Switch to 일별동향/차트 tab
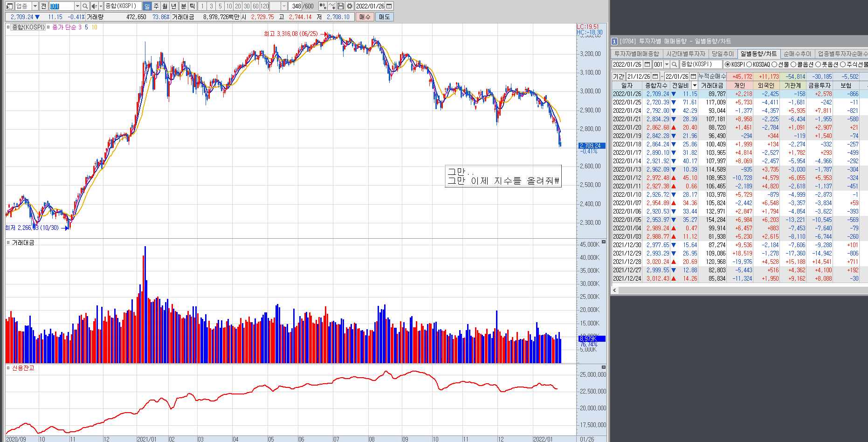Image resolution: width=868 pixels, height=442 pixels. pyautogui.click(x=759, y=54)
